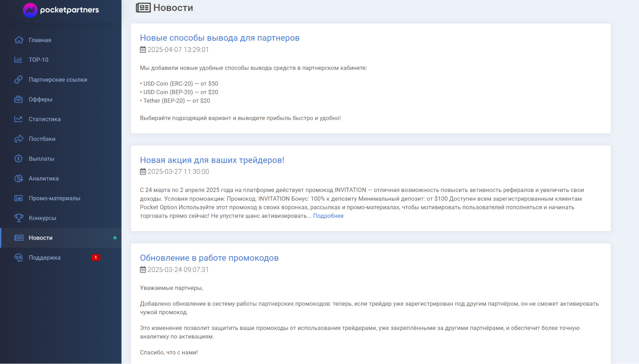Open the Поддержка unread badge
The height and width of the screenshot is (364, 639).
click(x=96, y=258)
